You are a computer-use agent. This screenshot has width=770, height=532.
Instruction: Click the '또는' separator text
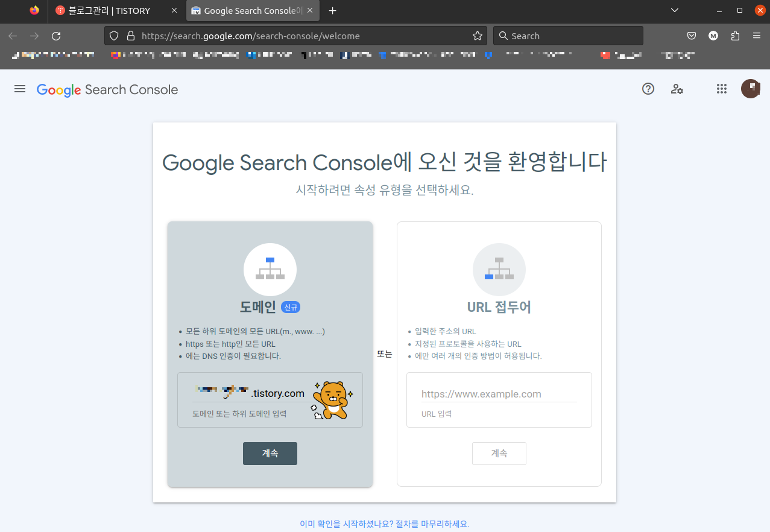coord(385,354)
